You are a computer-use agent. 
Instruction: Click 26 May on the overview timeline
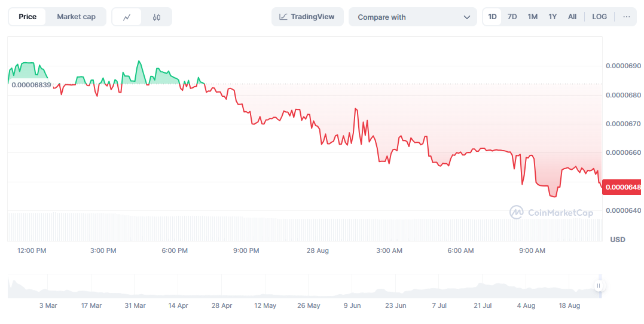click(x=309, y=305)
